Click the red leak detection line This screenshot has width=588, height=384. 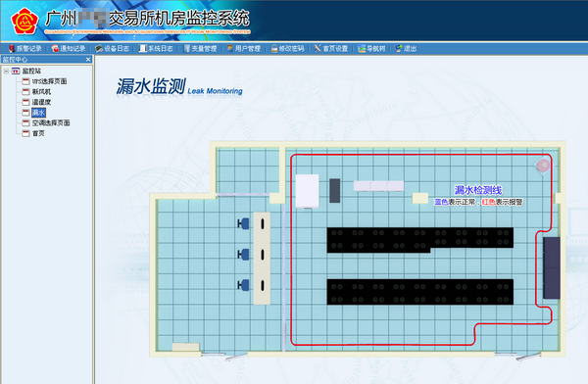click(x=413, y=155)
